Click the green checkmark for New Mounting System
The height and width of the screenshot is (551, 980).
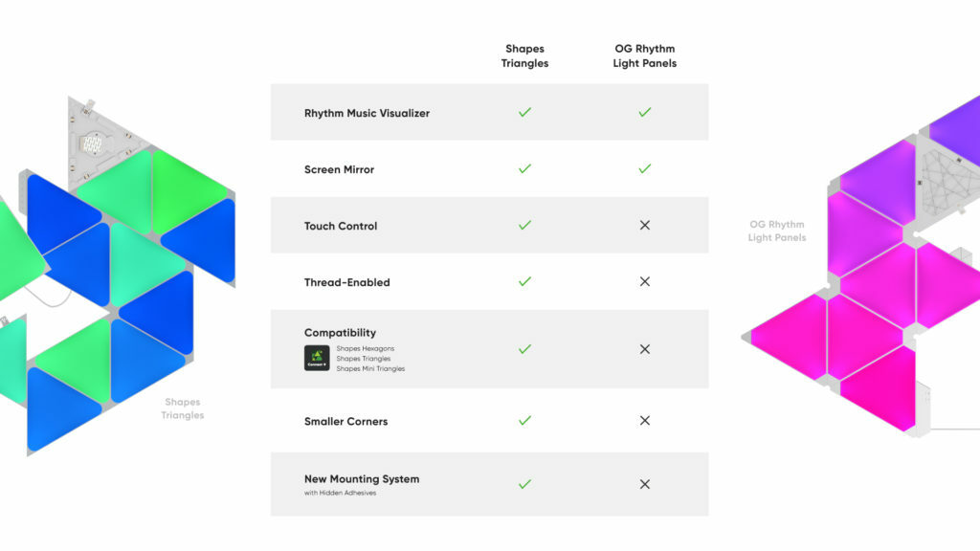coord(524,484)
